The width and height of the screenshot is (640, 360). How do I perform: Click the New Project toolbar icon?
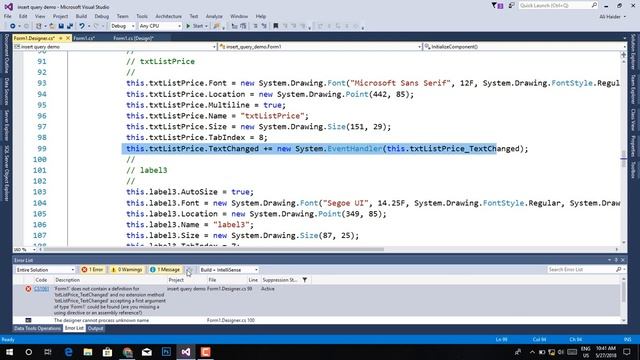coord(38,26)
